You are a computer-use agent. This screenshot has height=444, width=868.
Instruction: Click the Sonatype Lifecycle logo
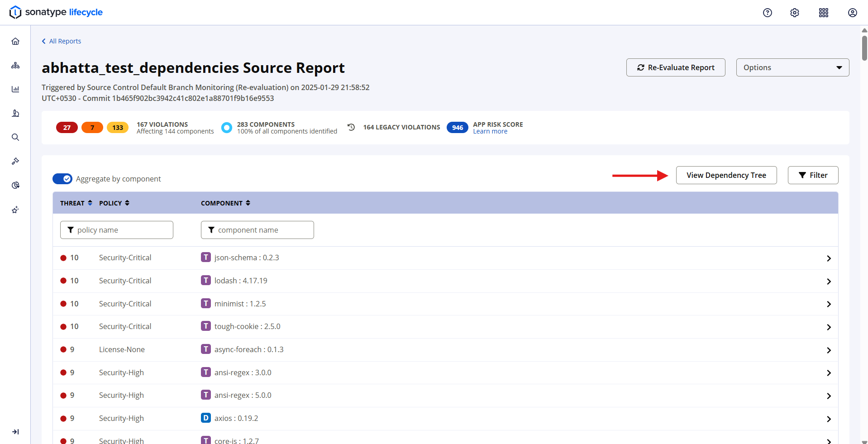[56, 12]
